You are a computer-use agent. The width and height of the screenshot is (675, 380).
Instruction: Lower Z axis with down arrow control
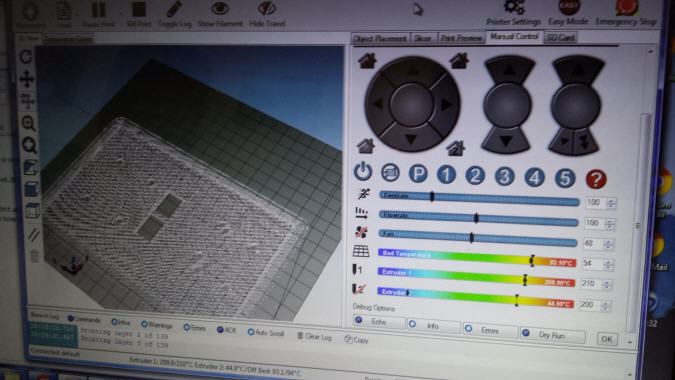506,140
